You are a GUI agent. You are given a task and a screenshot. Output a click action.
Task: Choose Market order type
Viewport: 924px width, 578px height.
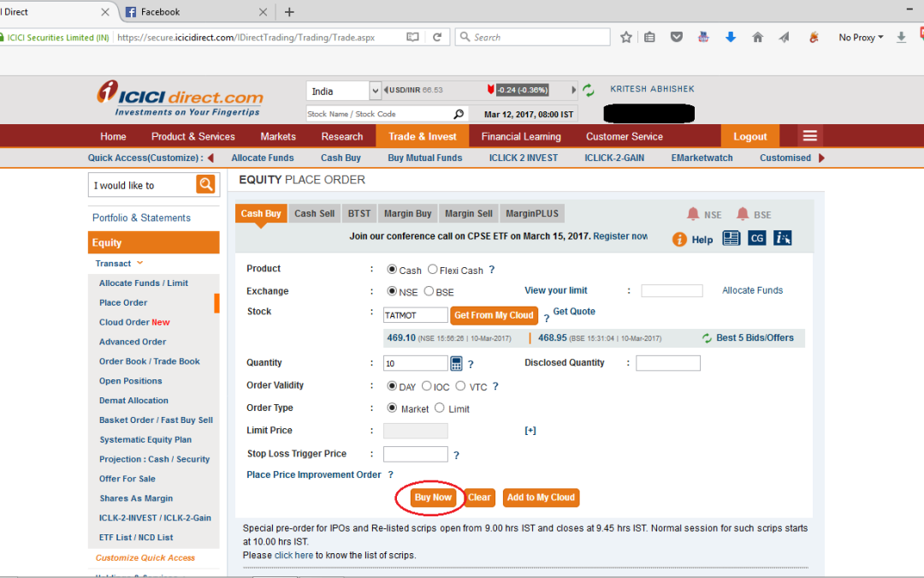(392, 408)
